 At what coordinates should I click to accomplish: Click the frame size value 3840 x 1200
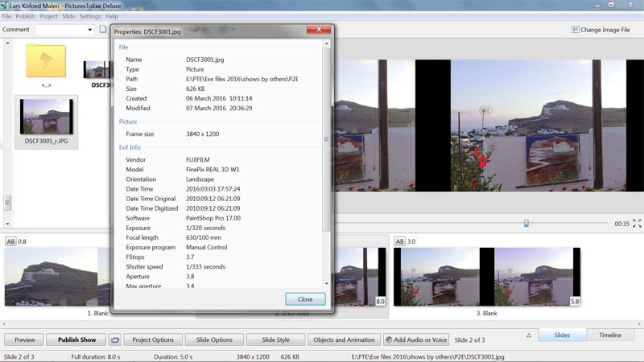203,134
